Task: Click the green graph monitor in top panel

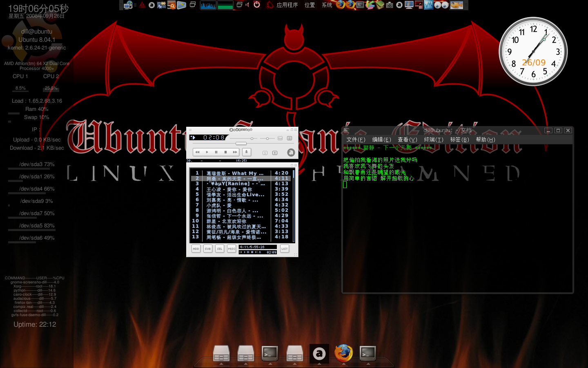Action: (225, 5)
